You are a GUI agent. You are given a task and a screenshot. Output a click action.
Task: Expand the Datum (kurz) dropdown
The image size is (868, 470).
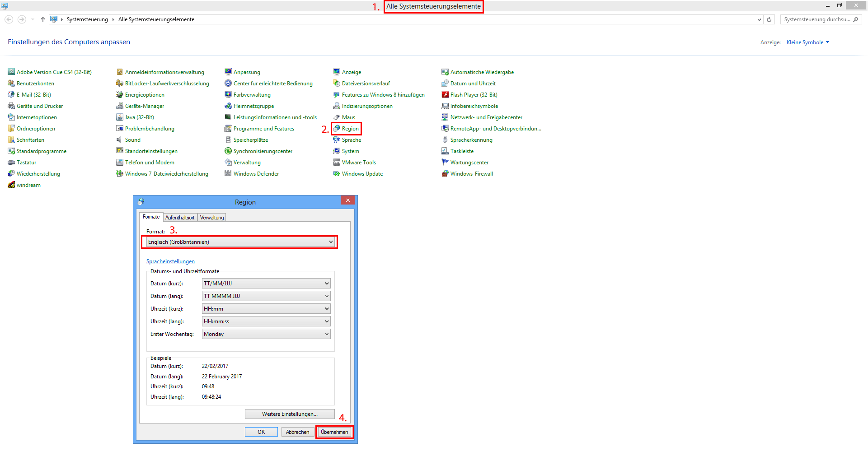(266, 284)
